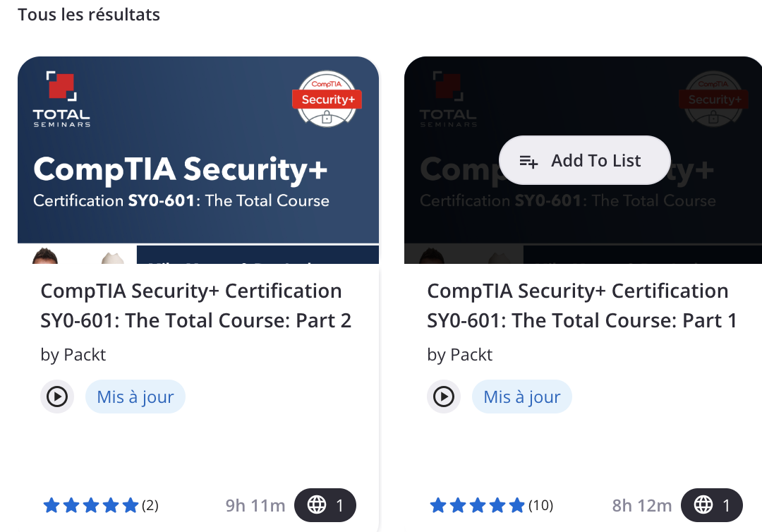Click "by Packt" under the Part 1 course
Viewport: 762px width, 532px height.
[x=460, y=355]
